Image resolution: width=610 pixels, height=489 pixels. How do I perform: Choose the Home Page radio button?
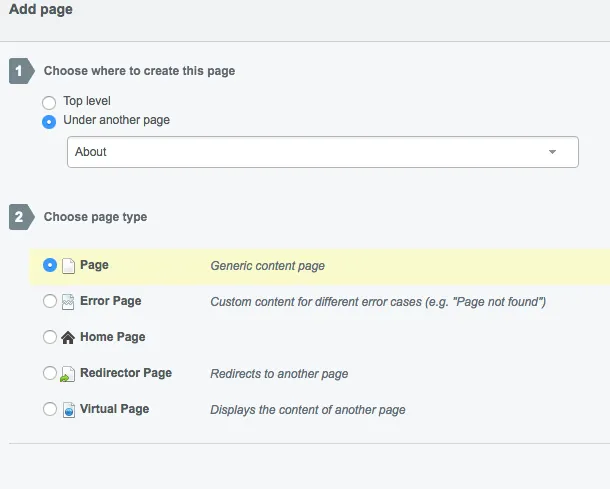click(50, 338)
